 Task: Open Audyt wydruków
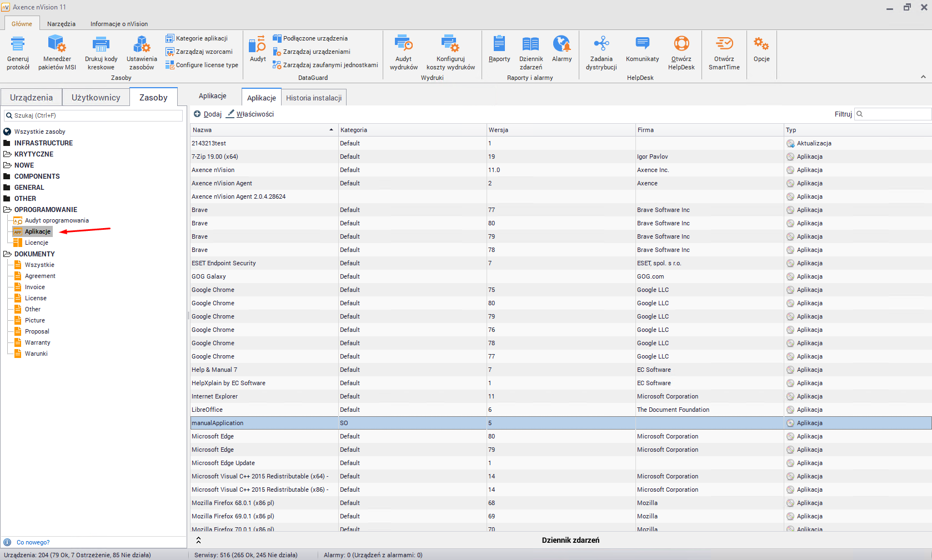403,44
